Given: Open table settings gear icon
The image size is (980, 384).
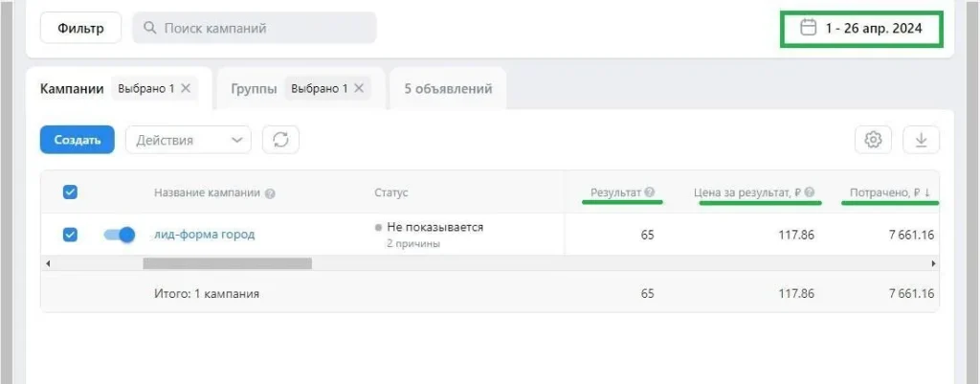Looking at the screenshot, I should click(x=872, y=140).
